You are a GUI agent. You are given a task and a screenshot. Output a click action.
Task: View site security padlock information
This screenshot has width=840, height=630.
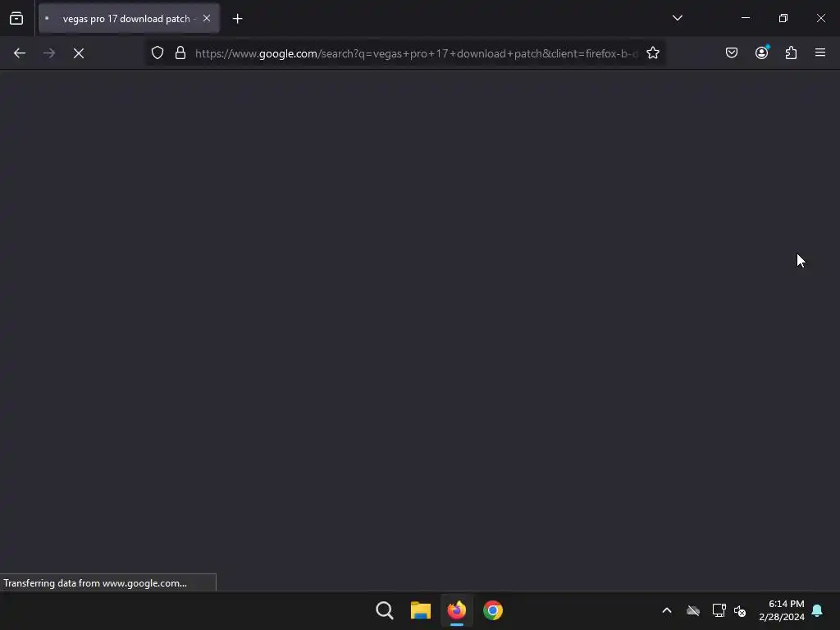[x=180, y=53]
